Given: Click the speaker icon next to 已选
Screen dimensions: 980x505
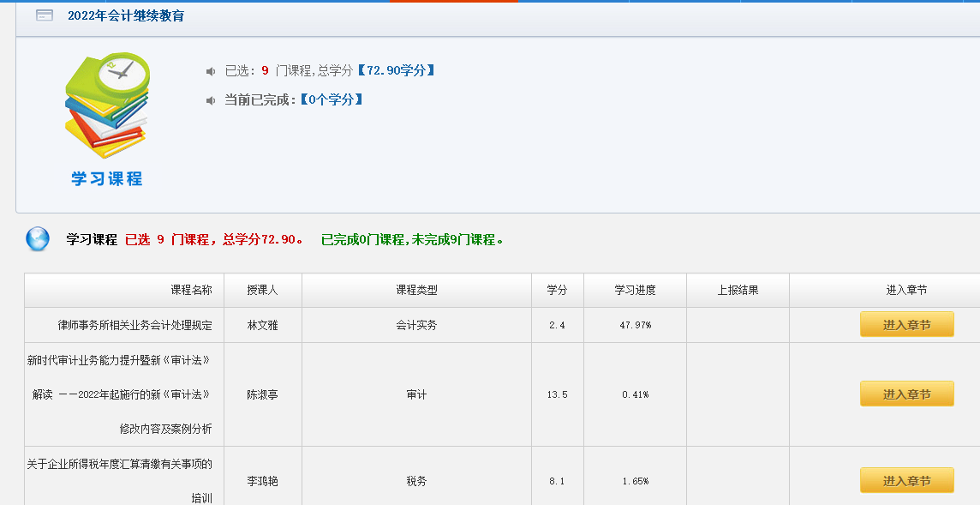Looking at the screenshot, I should pos(211,71).
